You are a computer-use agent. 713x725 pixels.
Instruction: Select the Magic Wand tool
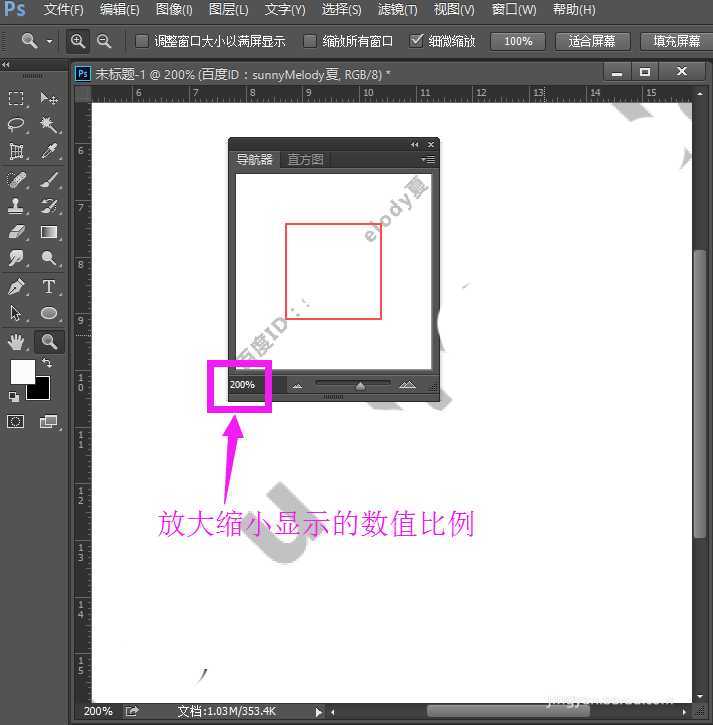pyautogui.click(x=48, y=125)
